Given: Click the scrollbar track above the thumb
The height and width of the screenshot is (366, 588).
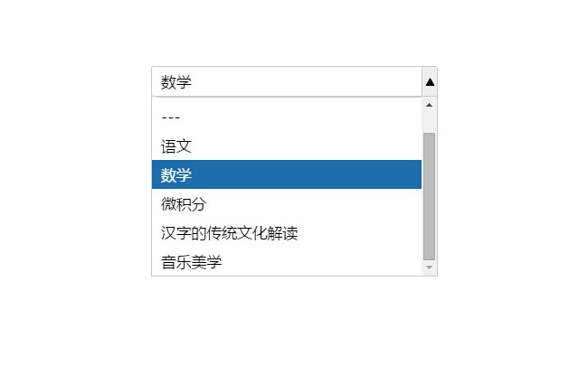Looking at the screenshot, I should tap(430, 123).
